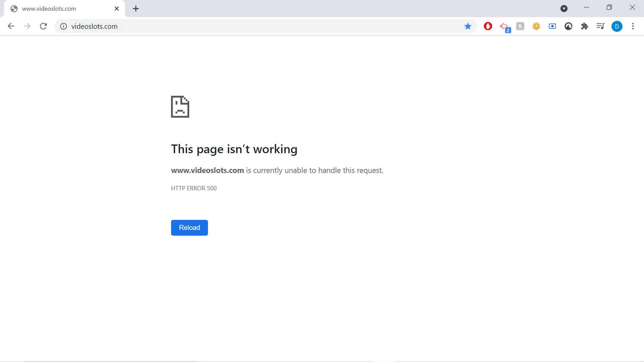Viewport: 644px width, 362px height.
Task: Click the 'This page isn't working' heading
Action: point(234,149)
